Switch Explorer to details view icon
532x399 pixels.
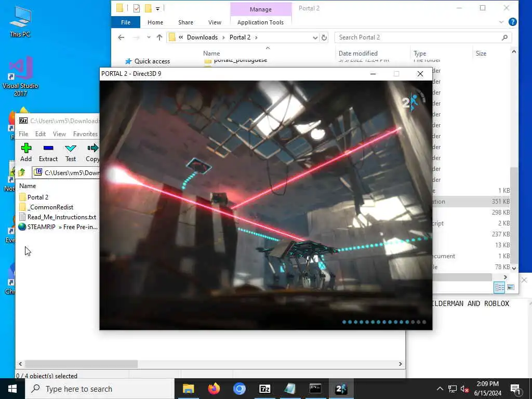pos(499,287)
